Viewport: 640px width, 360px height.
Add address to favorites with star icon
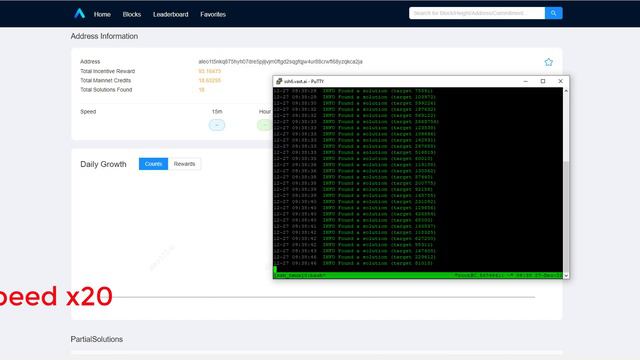[x=549, y=62]
